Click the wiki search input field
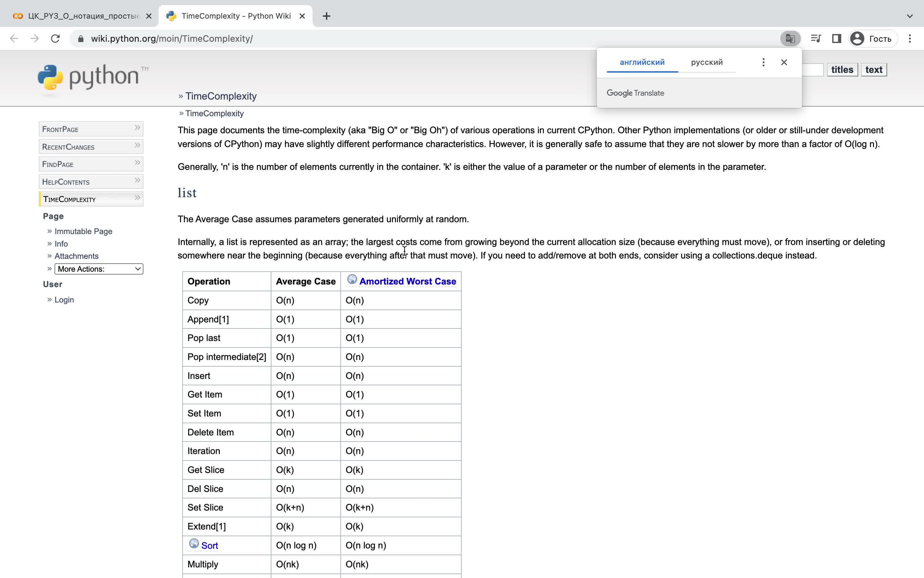924x578 pixels. (812, 70)
